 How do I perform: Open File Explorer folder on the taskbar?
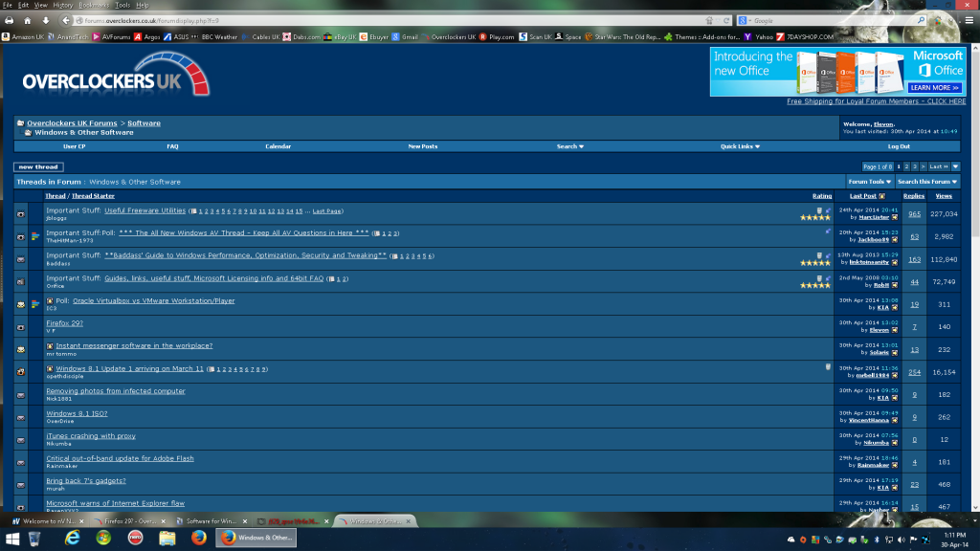click(167, 538)
